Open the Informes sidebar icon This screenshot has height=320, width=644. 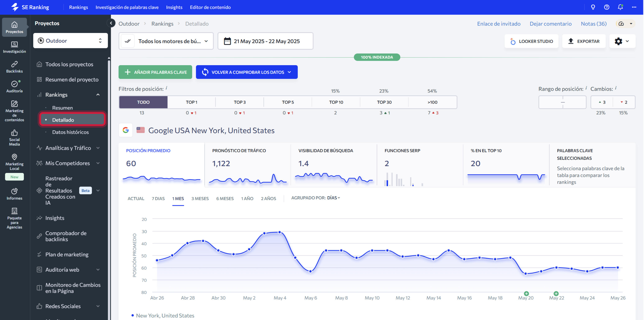(x=14, y=194)
